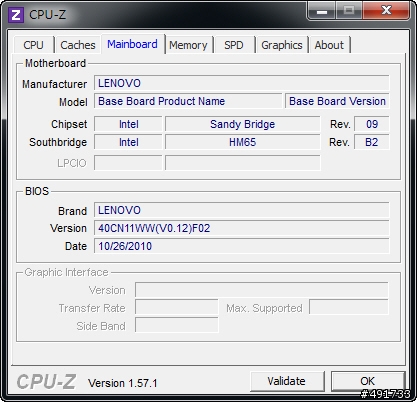Click the BIOS version 40CN11WW(V0.12)F02
417x402 pixels.
242,228
